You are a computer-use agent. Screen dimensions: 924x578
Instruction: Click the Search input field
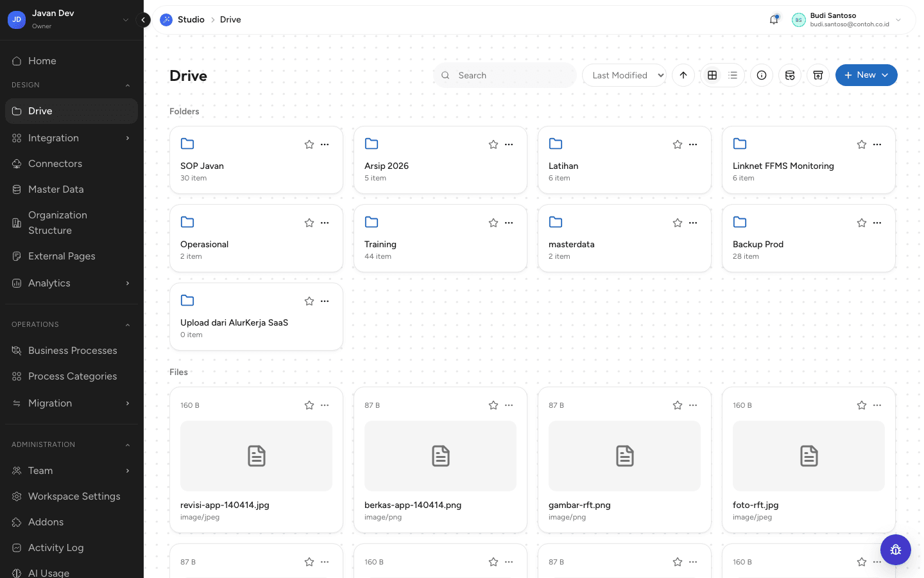505,75
